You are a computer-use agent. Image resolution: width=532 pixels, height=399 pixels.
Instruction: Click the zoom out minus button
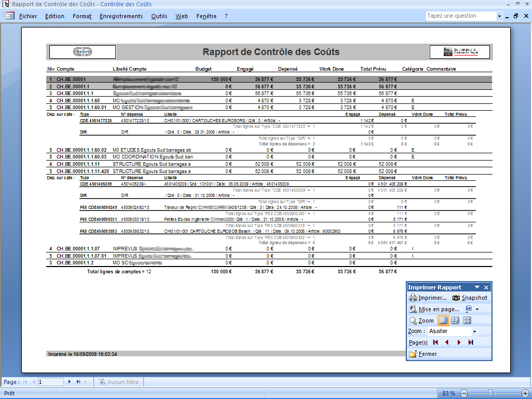[464, 393]
